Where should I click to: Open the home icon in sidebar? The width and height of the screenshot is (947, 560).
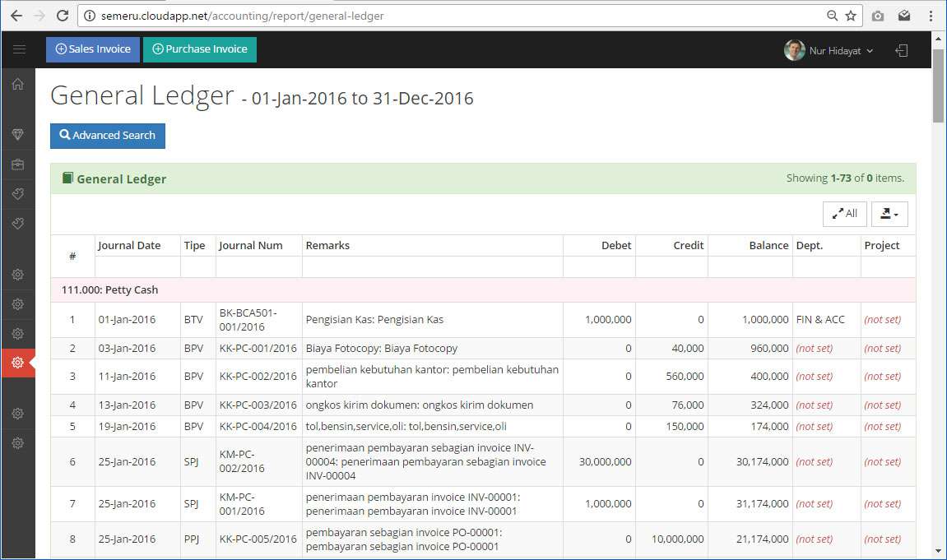(x=18, y=84)
